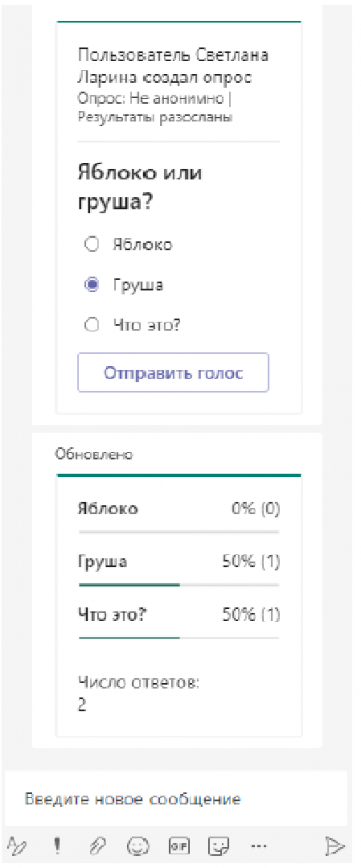Attach a file with paperclip icon
Screen dimensions: 361x868
click(x=97, y=845)
